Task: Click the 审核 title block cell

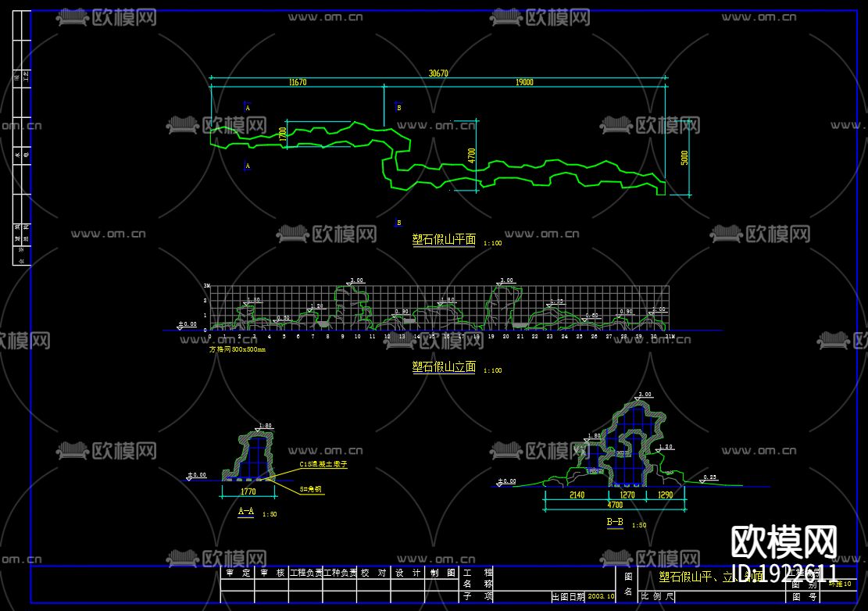Action: point(272,573)
